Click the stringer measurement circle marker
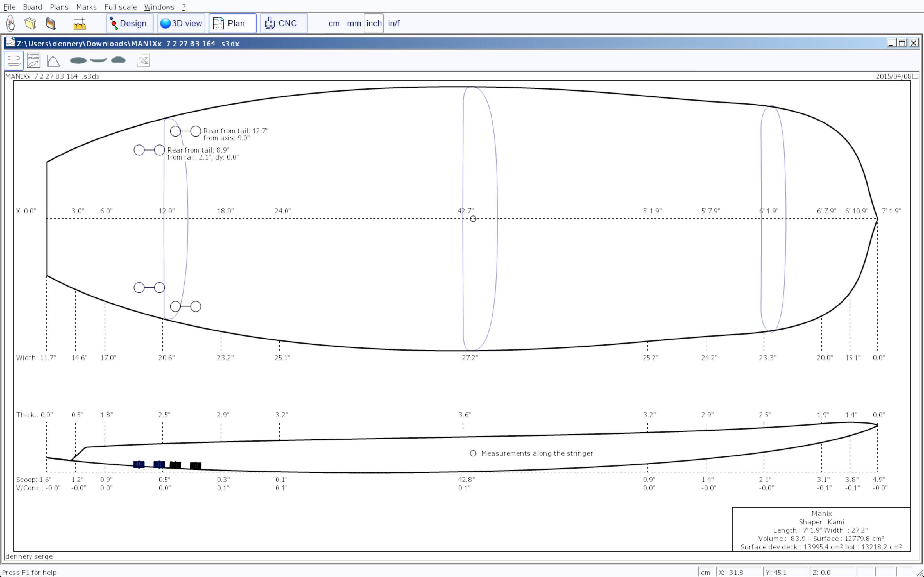Screen dimensions: 924x577 coord(473,453)
